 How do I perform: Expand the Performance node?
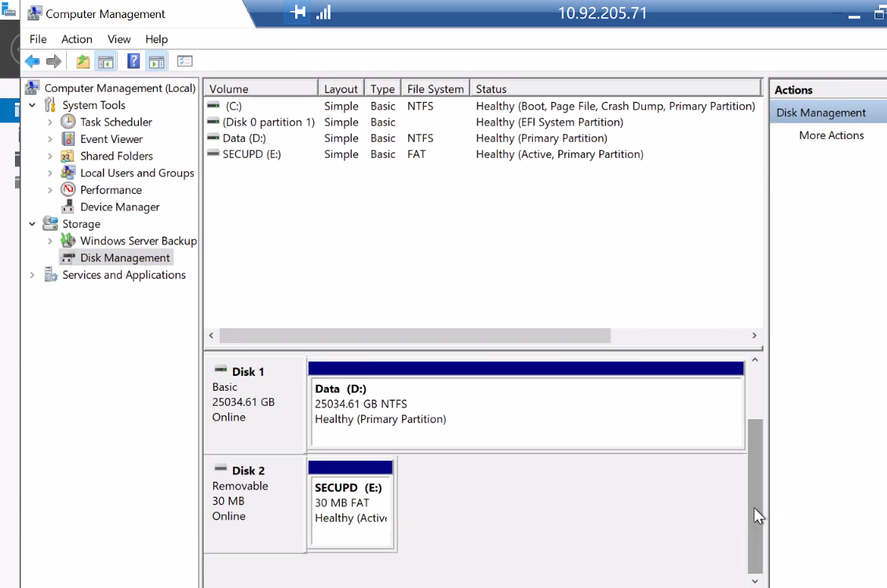coord(49,190)
